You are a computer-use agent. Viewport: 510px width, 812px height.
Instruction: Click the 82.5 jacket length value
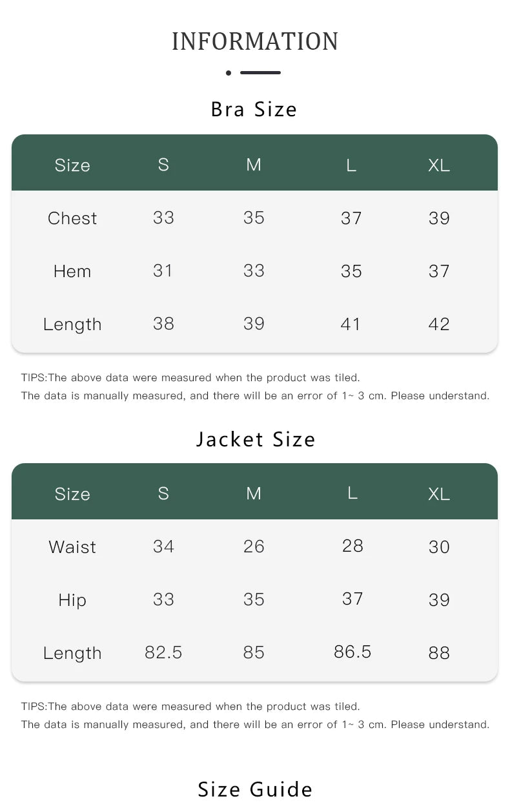click(x=163, y=653)
